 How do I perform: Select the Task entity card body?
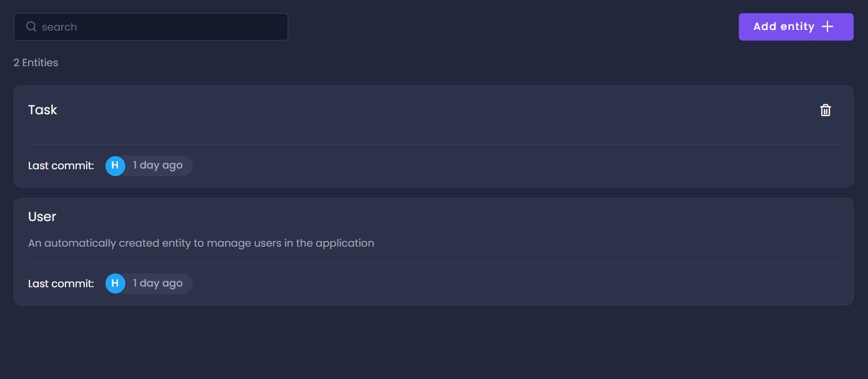[x=437, y=125]
